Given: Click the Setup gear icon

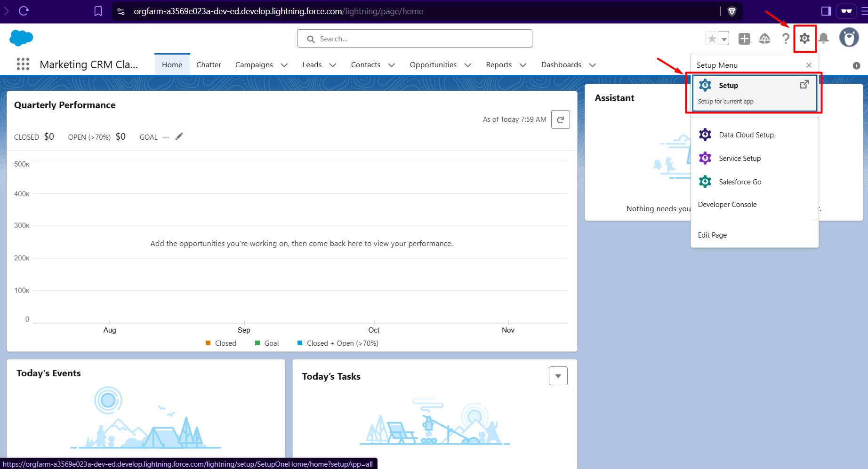Looking at the screenshot, I should click(804, 39).
